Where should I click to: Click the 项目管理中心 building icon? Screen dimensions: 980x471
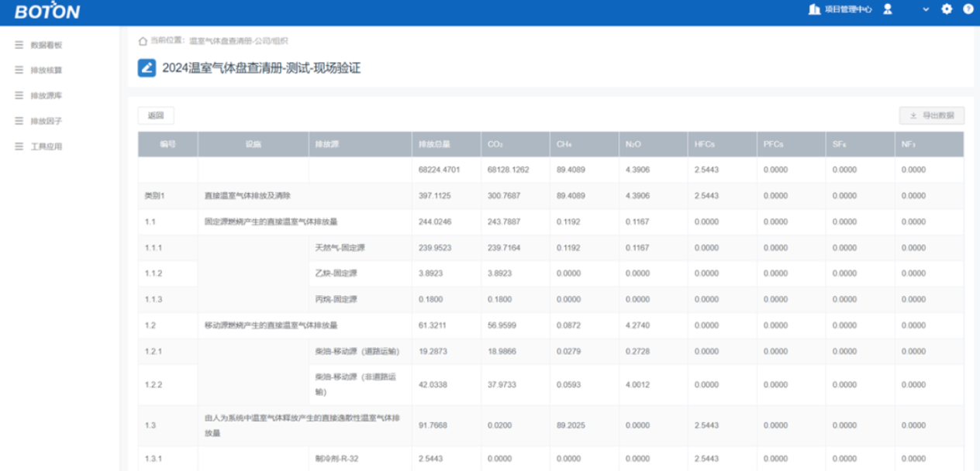pyautogui.click(x=813, y=9)
